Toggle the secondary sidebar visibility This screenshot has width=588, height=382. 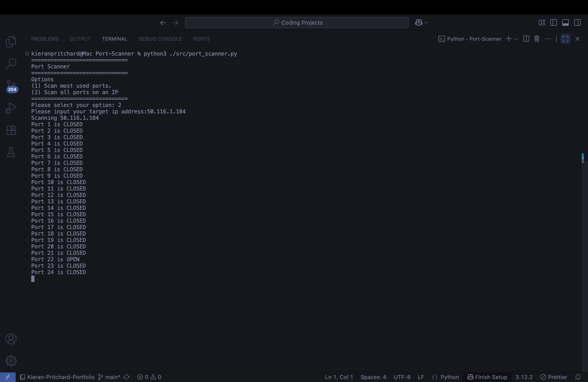[578, 22]
